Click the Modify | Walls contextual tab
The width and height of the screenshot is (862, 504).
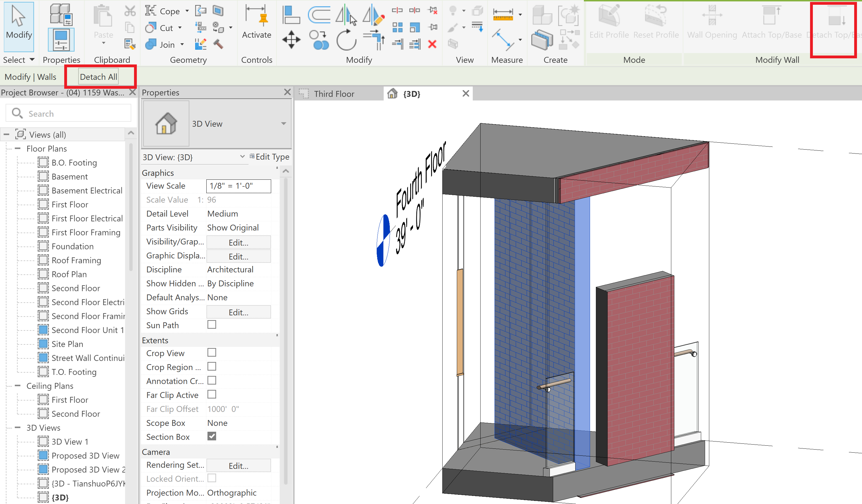[x=31, y=76]
